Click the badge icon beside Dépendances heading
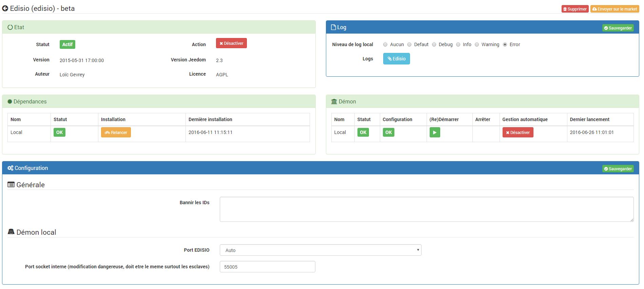 [10, 102]
